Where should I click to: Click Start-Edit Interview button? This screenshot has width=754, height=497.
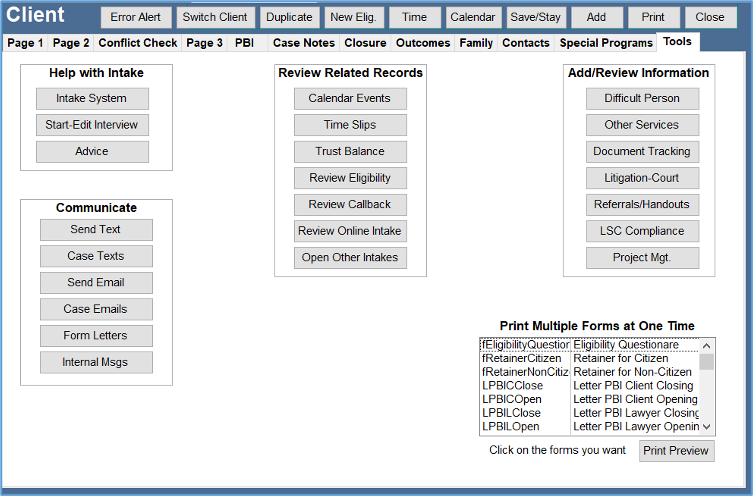(92, 125)
